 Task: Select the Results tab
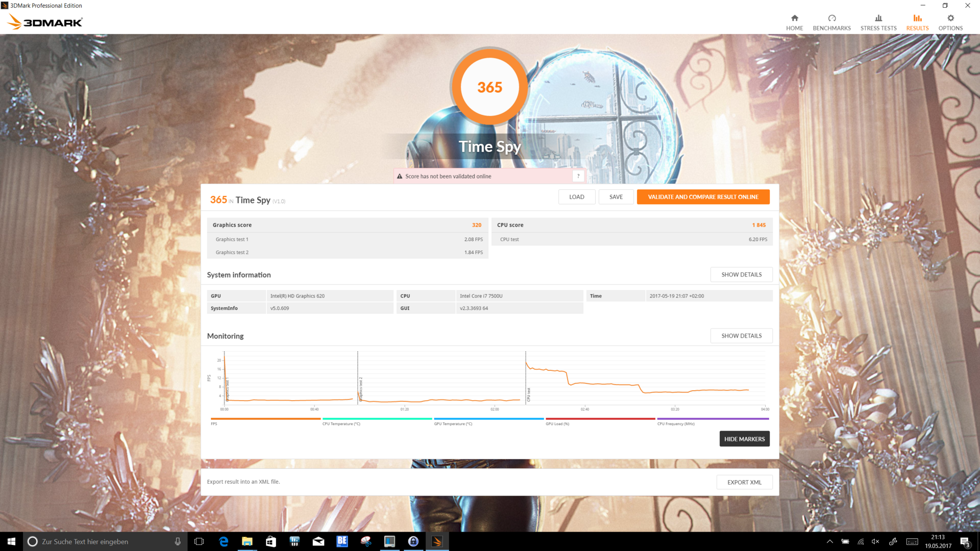tap(917, 22)
